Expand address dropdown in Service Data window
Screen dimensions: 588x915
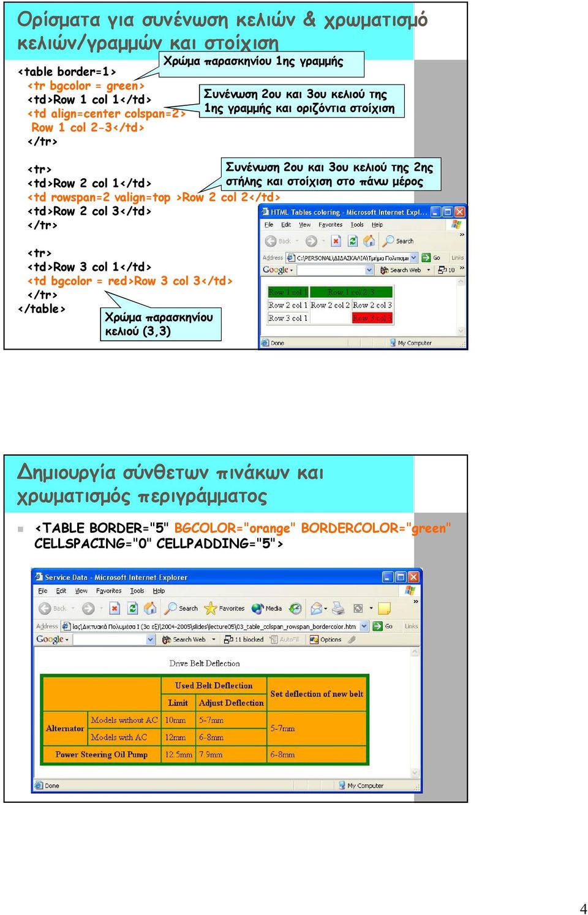click(364, 627)
